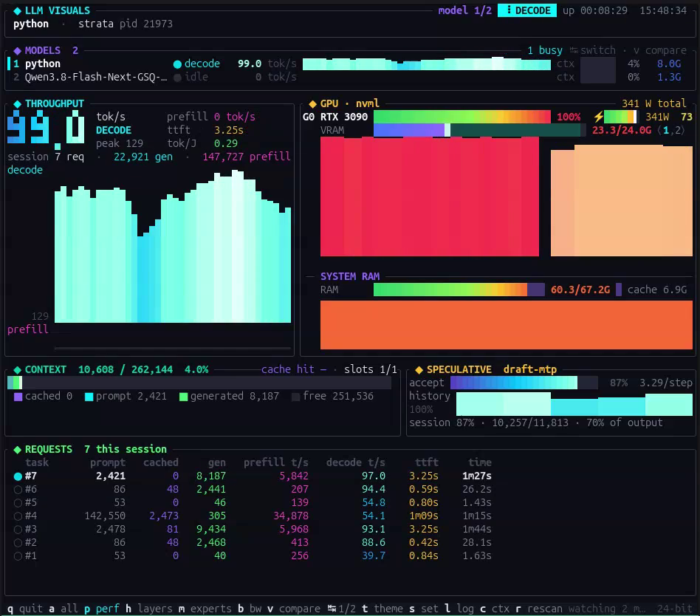700x616 pixels.
Task: Click the '142,550' prompt value for #4
Action: pos(105,516)
